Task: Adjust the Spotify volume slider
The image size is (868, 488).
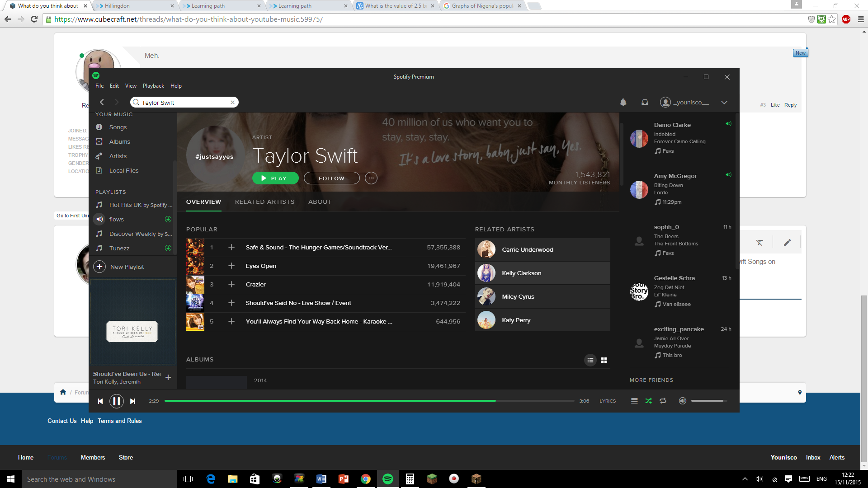Action: (x=709, y=401)
